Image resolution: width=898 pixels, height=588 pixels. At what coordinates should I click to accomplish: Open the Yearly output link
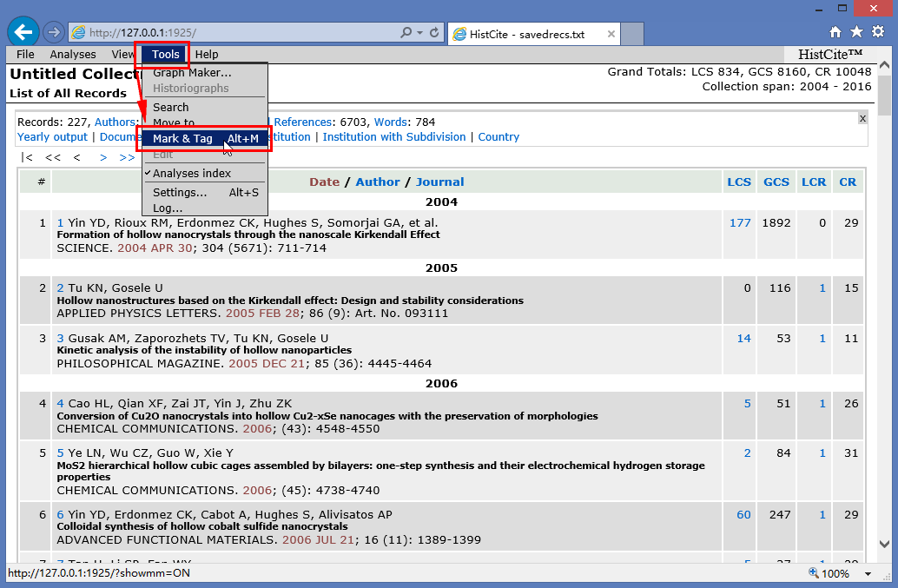point(52,137)
